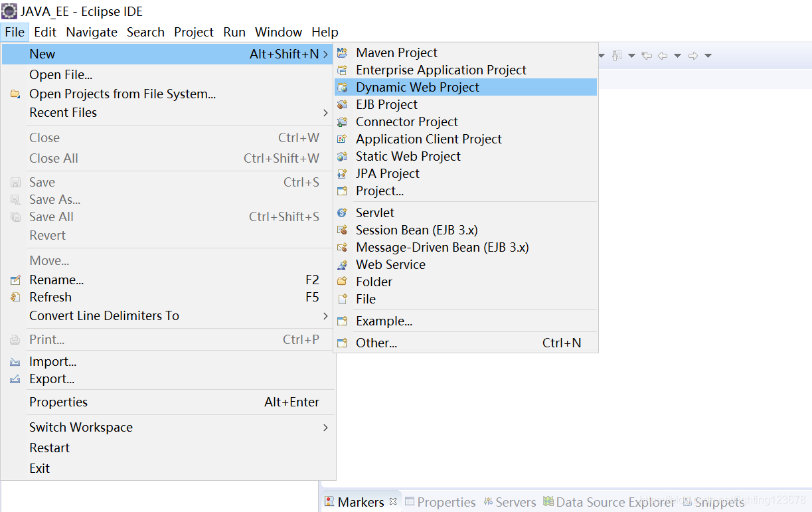Viewport: 812px width, 512px height.
Task: Click the JPA Project icon
Action: click(x=343, y=173)
